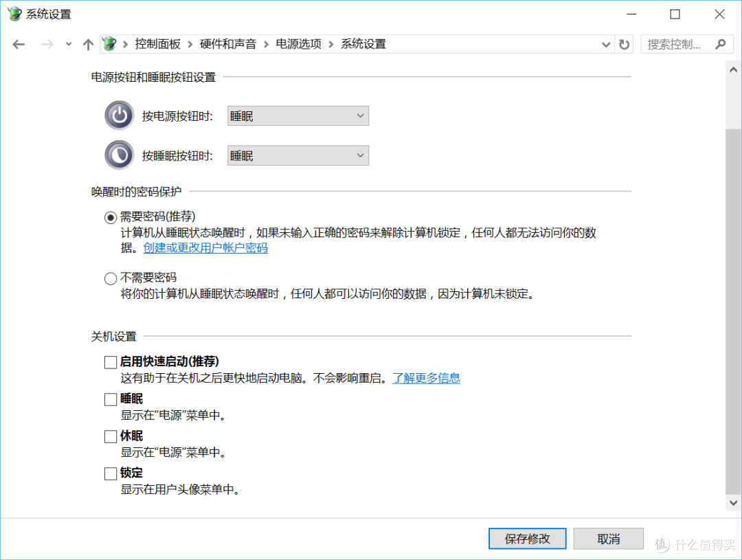The width and height of the screenshot is (742, 560).
Task: Navigate to 电源选项 breadcrumb
Action: [x=297, y=43]
